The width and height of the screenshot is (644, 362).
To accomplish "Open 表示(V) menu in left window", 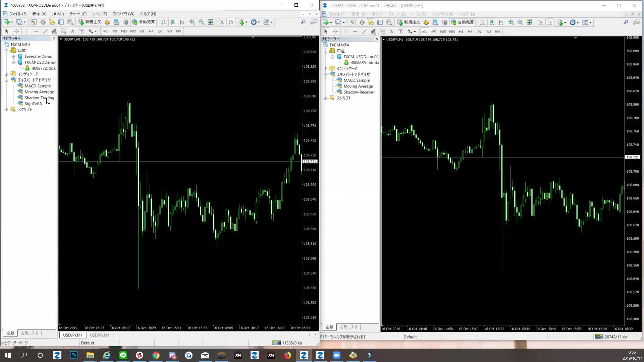I will pos(39,14).
